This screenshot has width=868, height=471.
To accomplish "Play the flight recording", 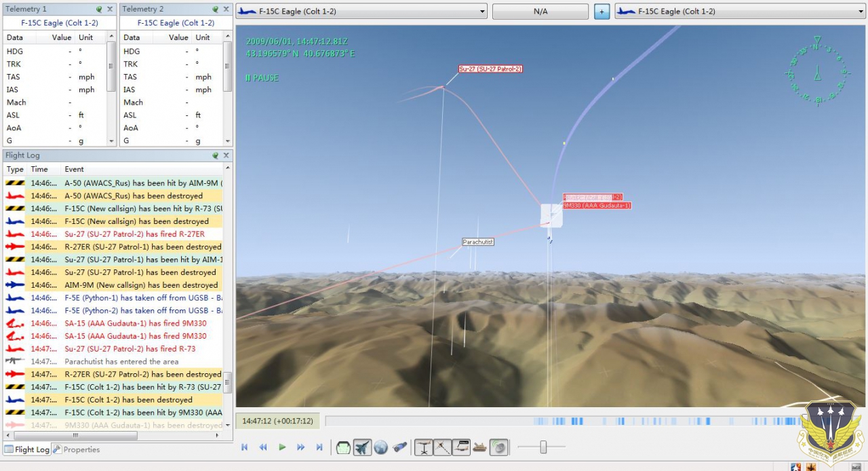I will coord(282,447).
